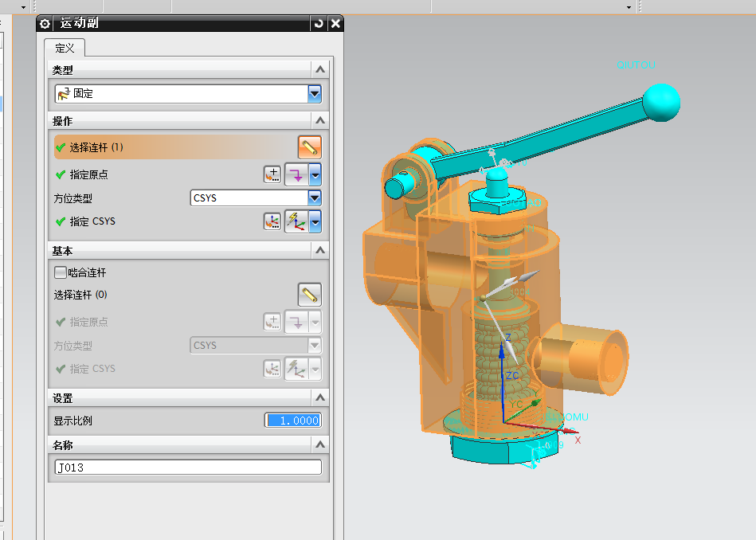Open the 固定 joint type dropdown
The height and width of the screenshot is (540, 756).
315,93
